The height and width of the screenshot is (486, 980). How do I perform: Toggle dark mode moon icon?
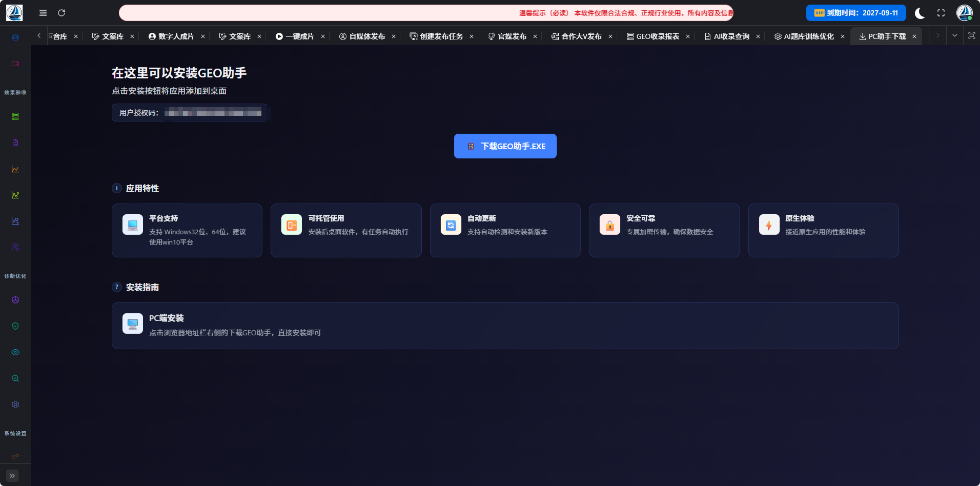coord(920,13)
